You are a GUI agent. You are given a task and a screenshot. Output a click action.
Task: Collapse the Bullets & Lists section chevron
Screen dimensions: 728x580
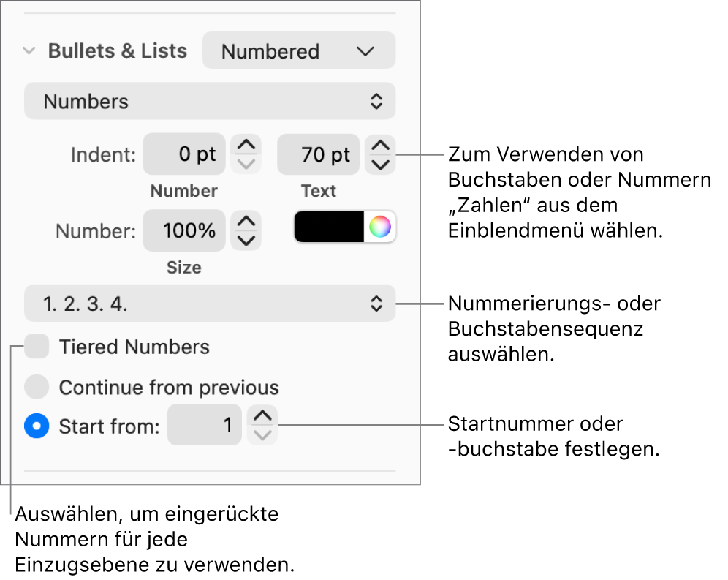29,51
